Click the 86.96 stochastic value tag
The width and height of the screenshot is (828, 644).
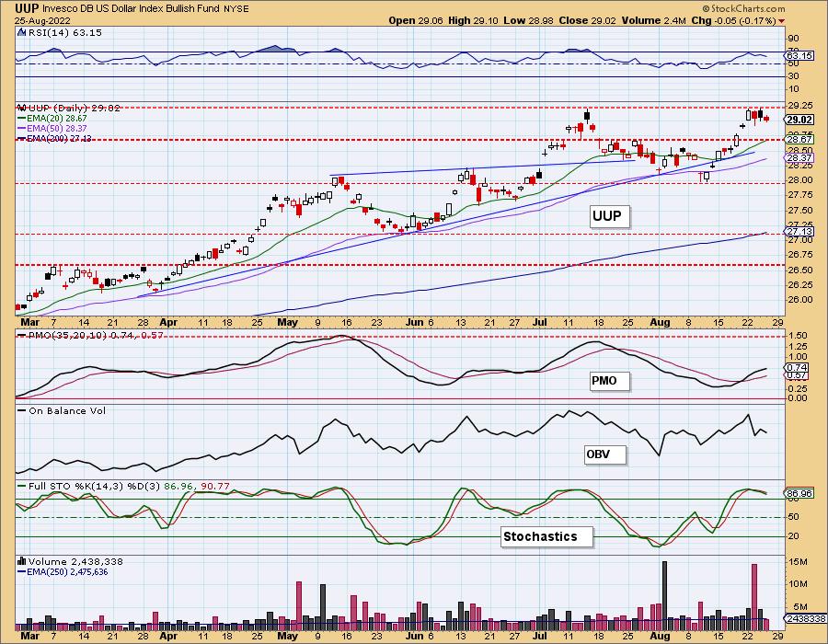[x=799, y=493]
